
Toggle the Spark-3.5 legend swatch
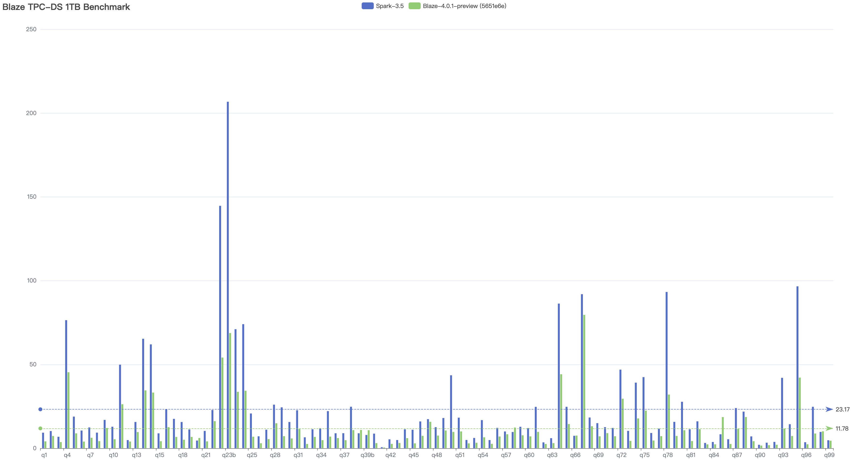pos(368,6)
